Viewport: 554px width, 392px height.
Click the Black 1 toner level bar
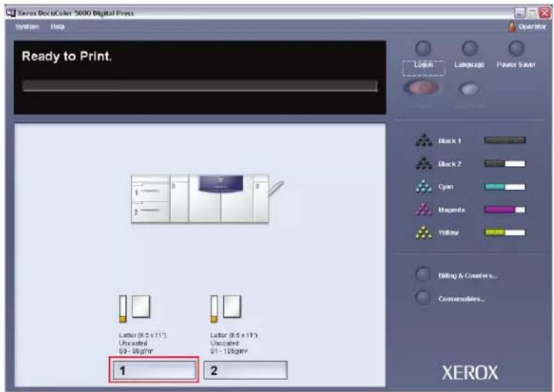click(x=505, y=140)
